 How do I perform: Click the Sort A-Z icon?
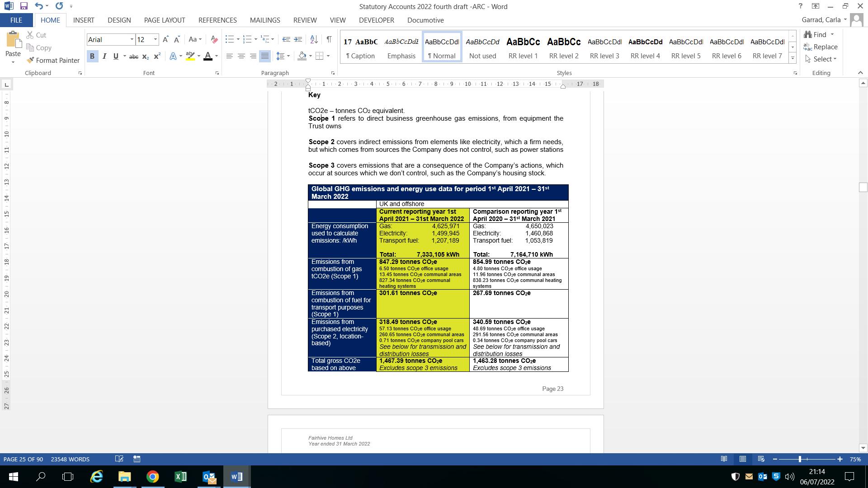(314, 40)
